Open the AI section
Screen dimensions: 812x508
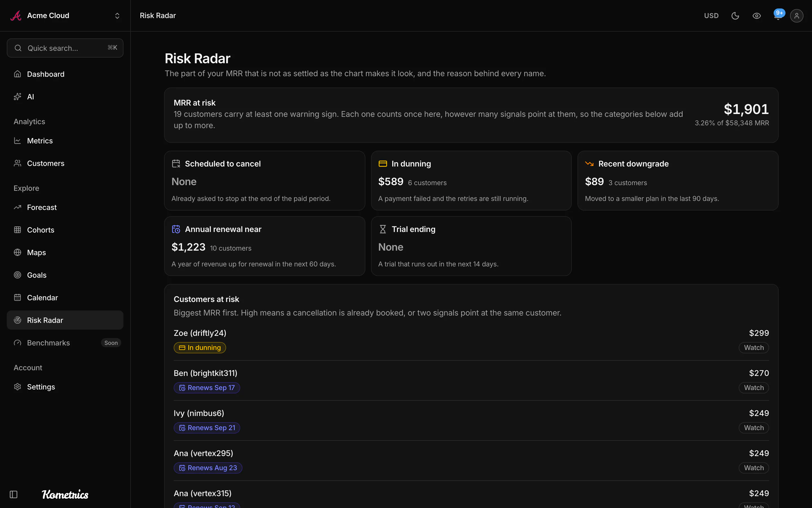pos(65,97)
